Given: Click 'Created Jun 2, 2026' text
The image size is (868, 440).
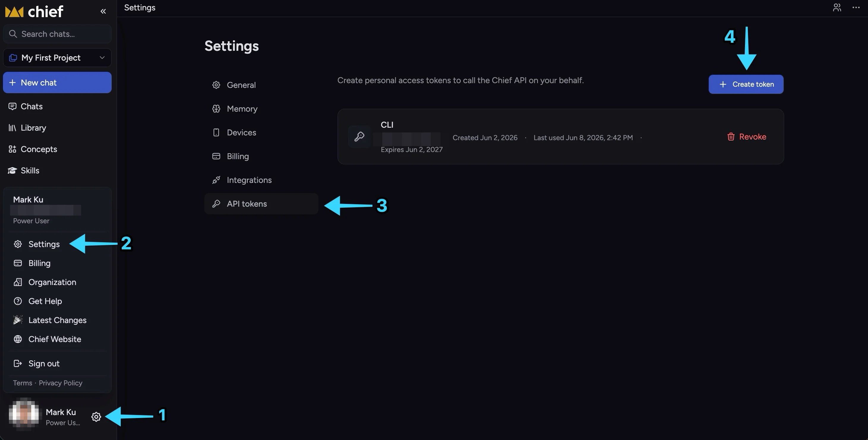Looking at the screenshot, I should click(485, 138).
